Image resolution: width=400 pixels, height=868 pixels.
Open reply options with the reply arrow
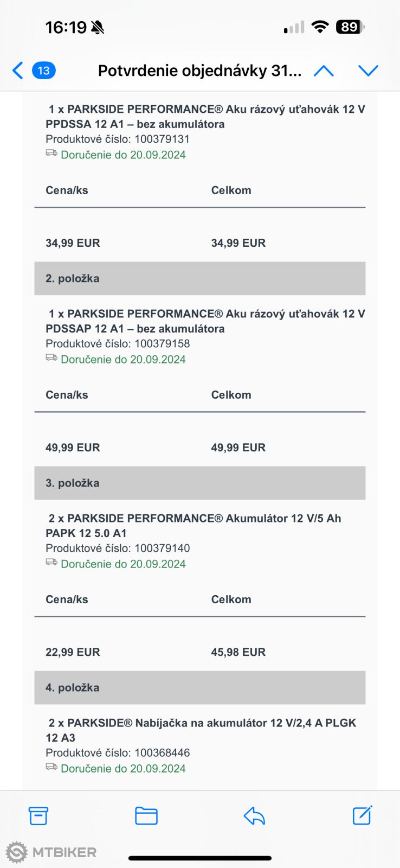[254, 815]
